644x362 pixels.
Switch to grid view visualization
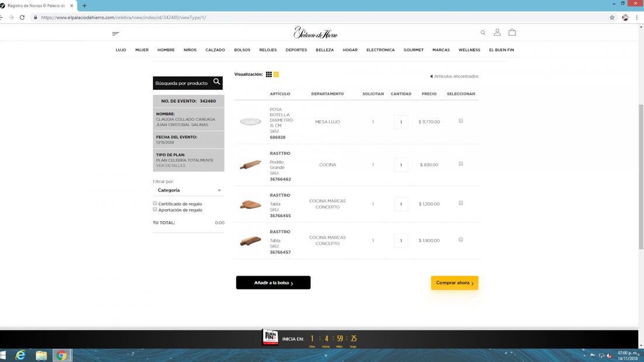coord(269,75)
